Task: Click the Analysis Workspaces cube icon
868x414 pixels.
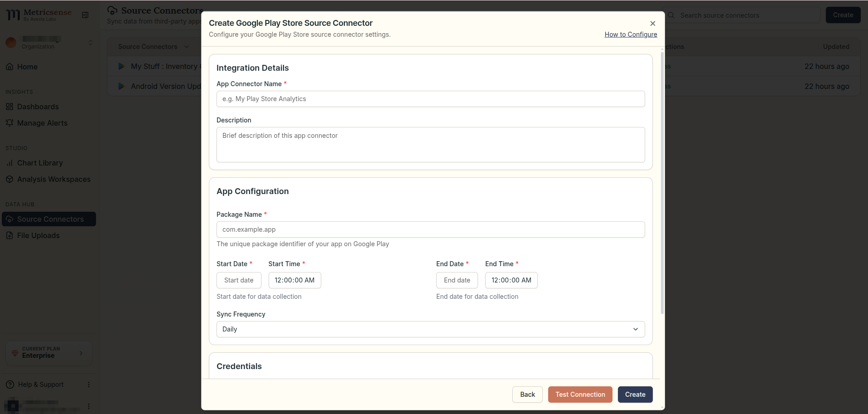Action: point(10,179)
